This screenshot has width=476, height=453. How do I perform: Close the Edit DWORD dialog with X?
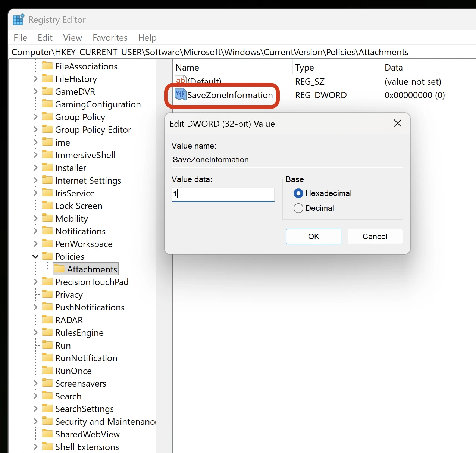click(x=398, y=124)
